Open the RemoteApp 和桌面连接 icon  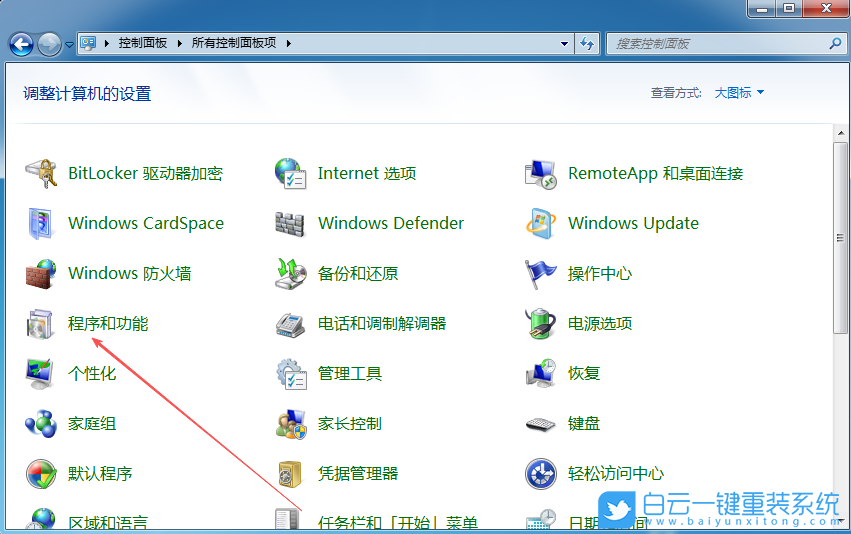coord(541,174)
